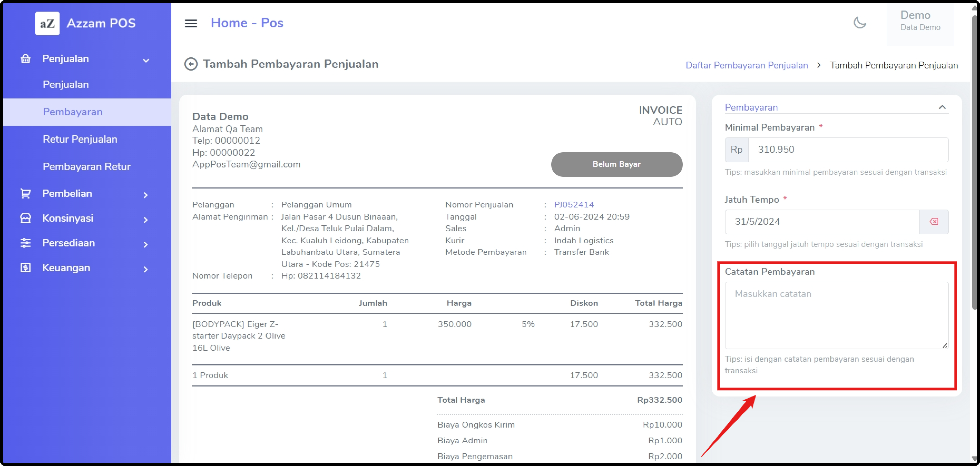Open Pembayaran Retur menu item
This screenshot has width=980, height=466.
(86, 166)
